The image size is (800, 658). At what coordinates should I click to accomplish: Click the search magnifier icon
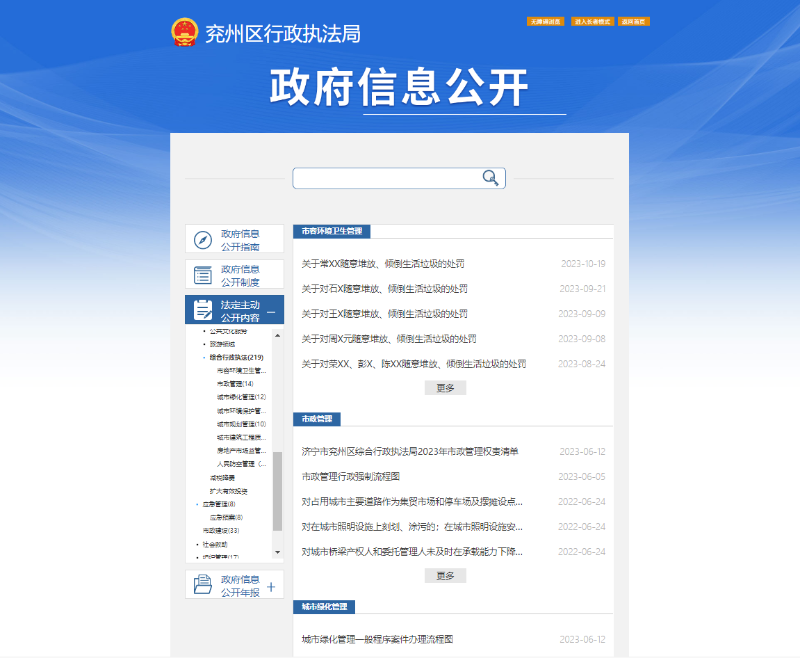click(x=490, y=178)
